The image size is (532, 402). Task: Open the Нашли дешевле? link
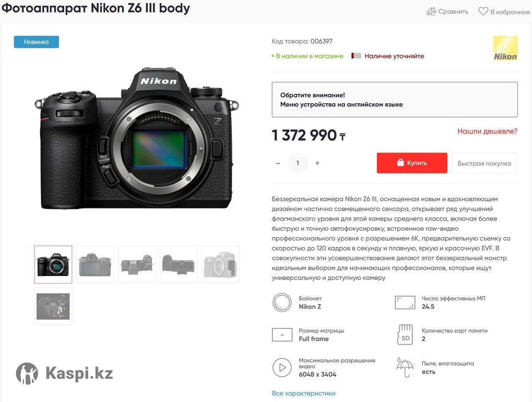click(487, 131)
